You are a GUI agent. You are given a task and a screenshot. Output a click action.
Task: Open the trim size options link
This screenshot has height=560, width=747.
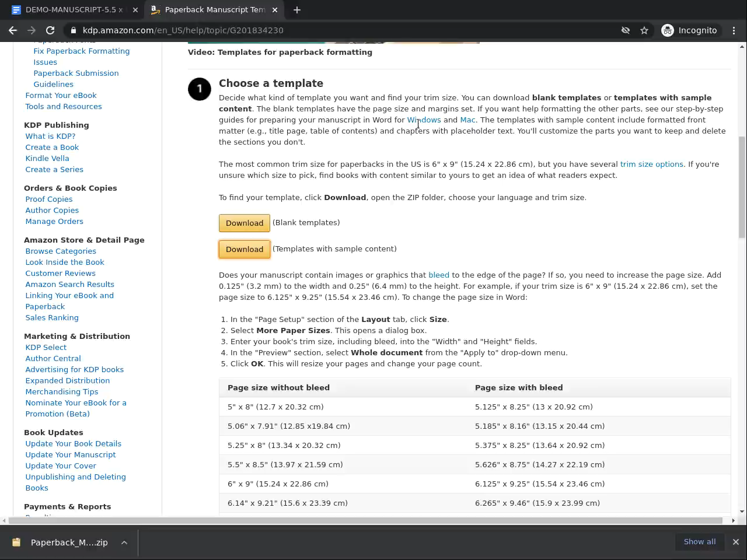[651, 164]
